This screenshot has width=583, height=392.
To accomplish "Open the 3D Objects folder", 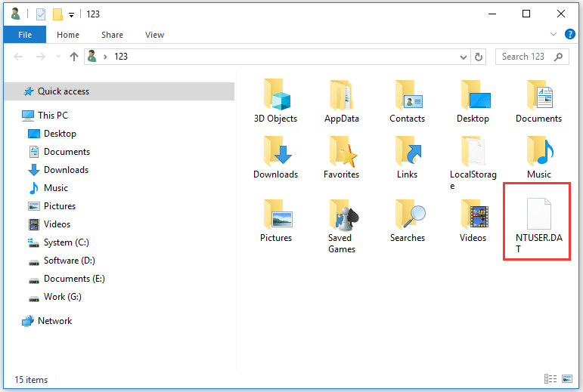I will 275,101.
